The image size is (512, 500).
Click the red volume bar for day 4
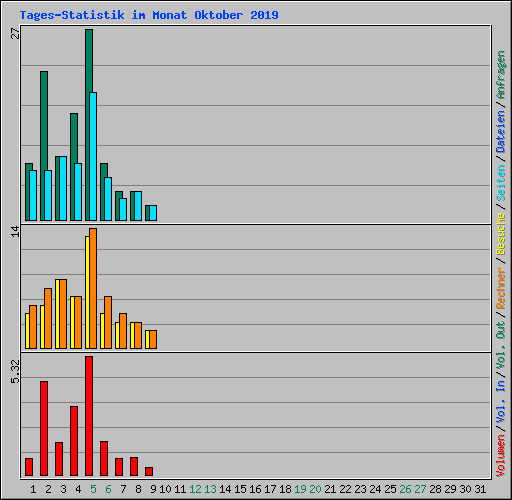(x=74, y=441)
